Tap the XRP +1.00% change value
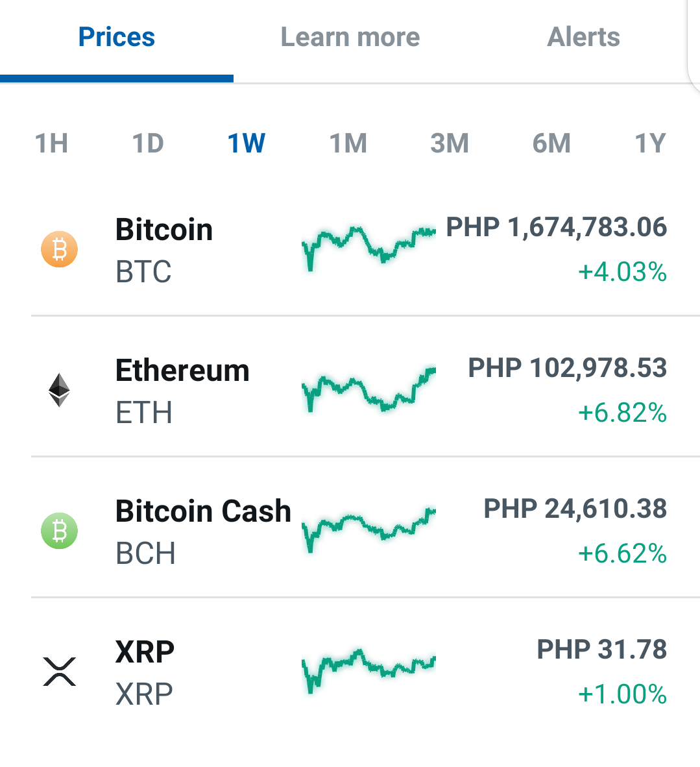This screenshot has height=767, width=700. [622, 694]
